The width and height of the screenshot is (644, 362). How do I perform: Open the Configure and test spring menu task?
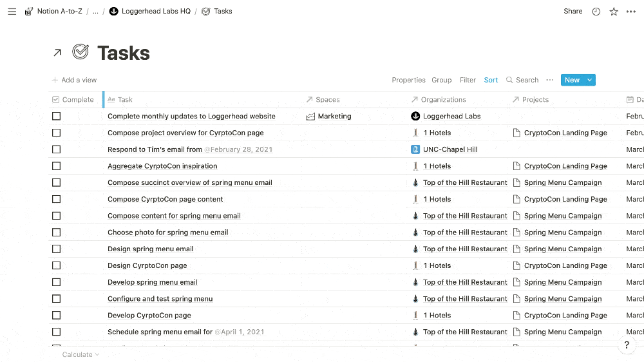click(160, 299)
